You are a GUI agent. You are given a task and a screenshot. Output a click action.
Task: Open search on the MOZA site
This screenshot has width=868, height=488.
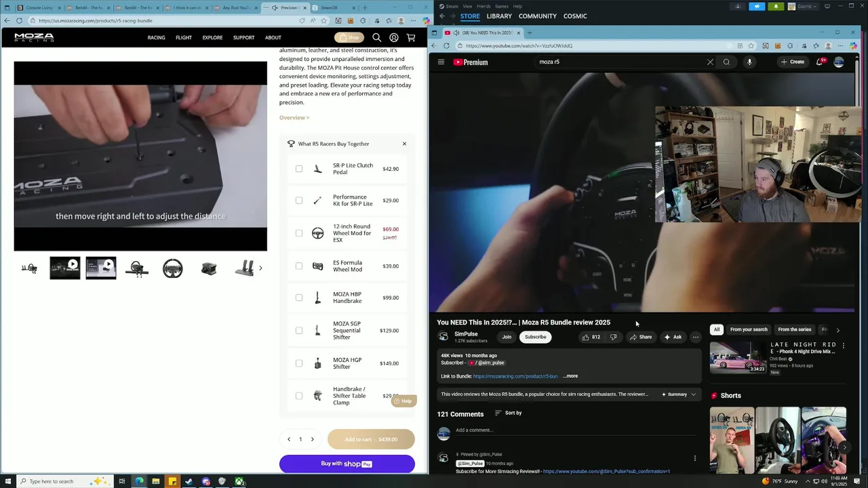377,38
